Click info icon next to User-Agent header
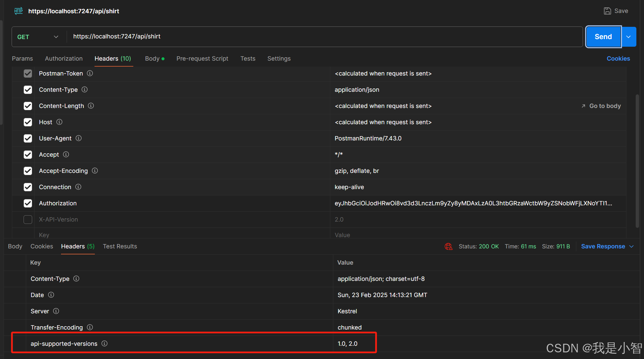This screenshot has height=359, width=644. coord(79,138)
